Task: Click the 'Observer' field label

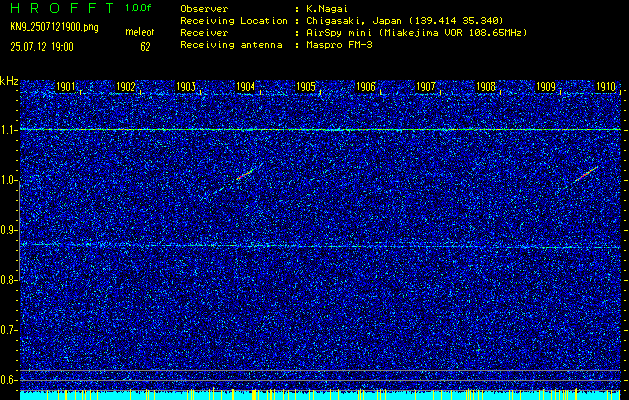Action: (204, 8)
